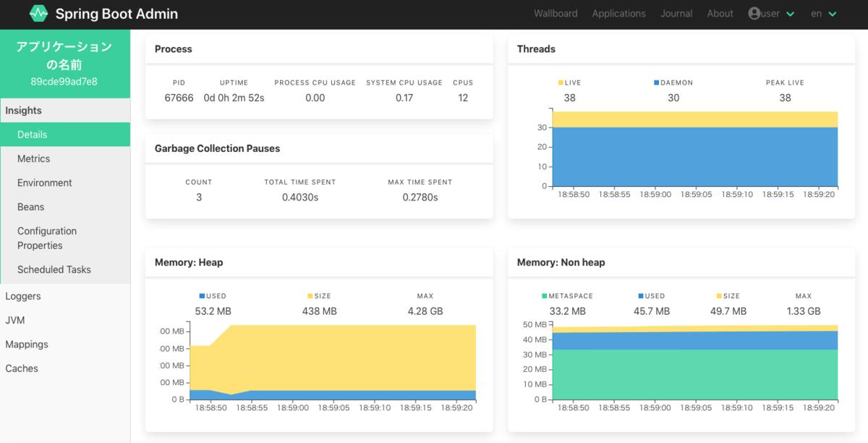The width and height of the screenshot is (868, 443).
Task: Click the Memory: Non heap panel header
Action: click(x=681, y=262)
